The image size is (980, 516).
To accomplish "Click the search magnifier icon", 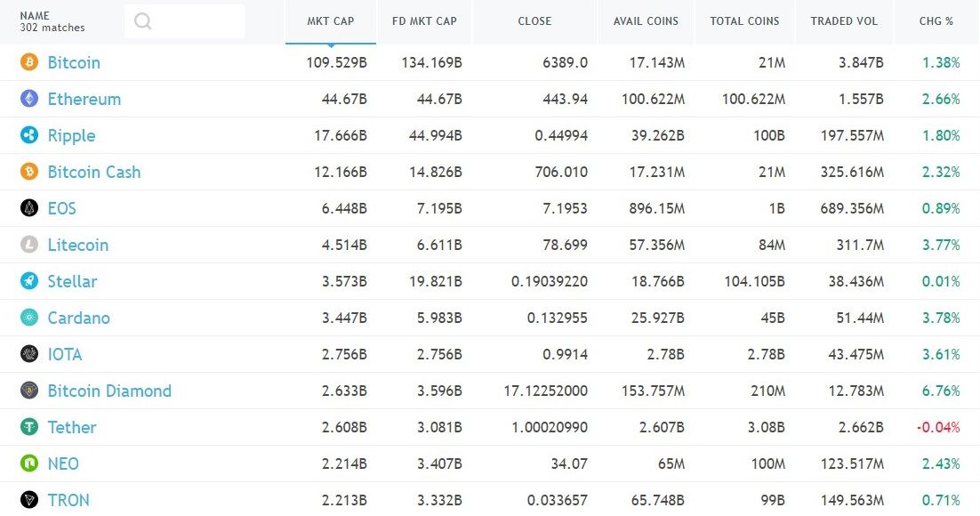I will pyautogui.click(x=142, y=20).
